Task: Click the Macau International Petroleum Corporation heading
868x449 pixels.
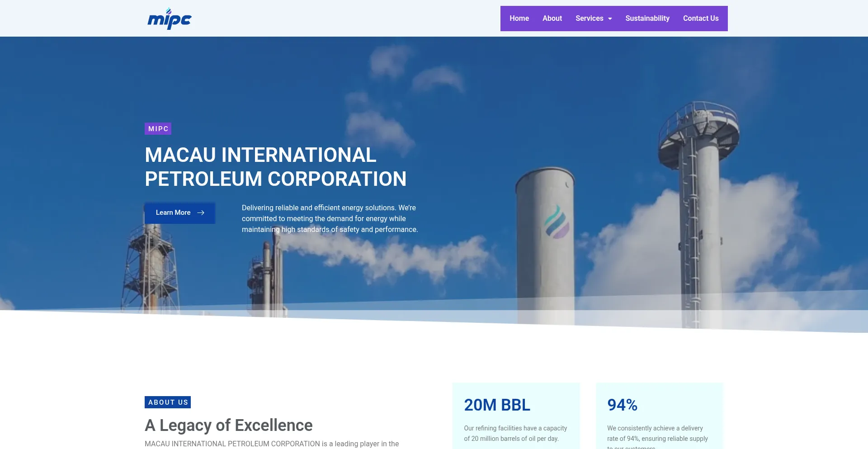Action: (x=275, y=167)
